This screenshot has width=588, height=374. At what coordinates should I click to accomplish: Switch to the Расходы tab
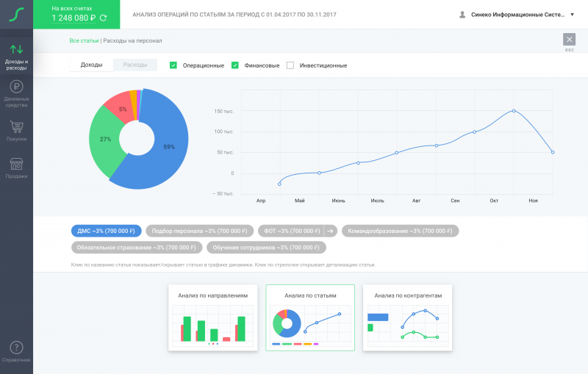(x=135, y=65)
